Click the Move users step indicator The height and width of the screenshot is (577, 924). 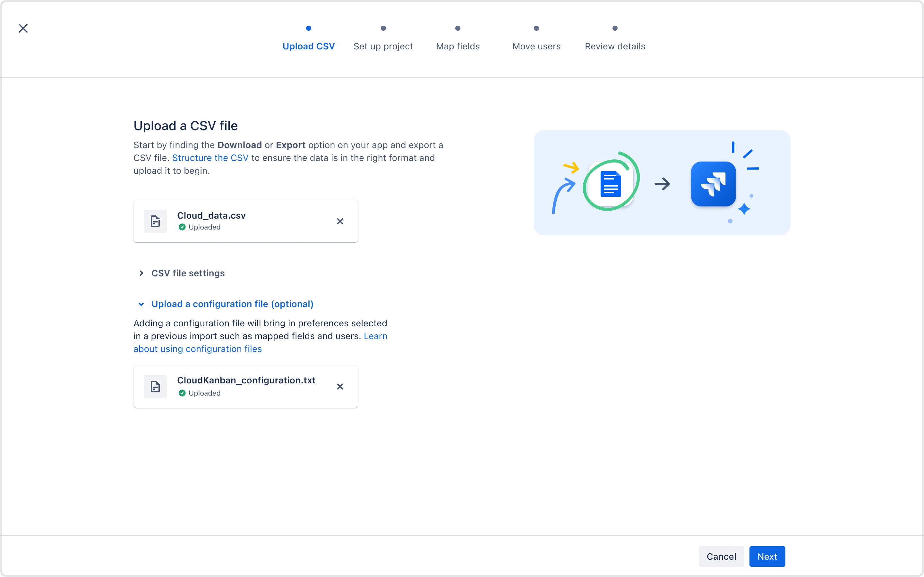[x=536, y=28]
